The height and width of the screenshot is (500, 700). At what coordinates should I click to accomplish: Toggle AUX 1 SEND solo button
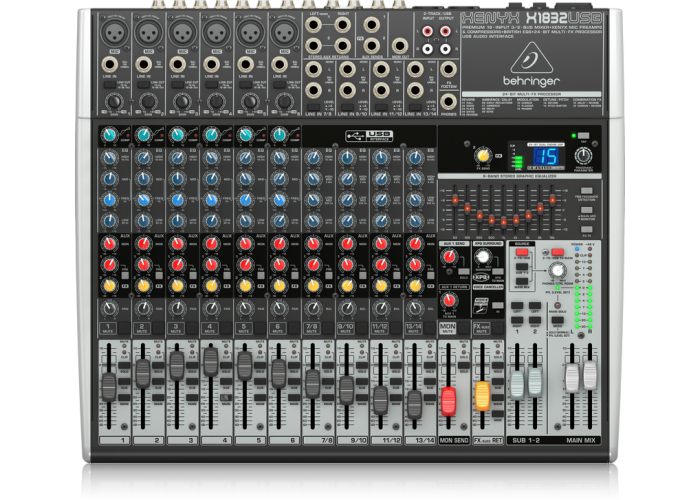[x=464, y=271]
